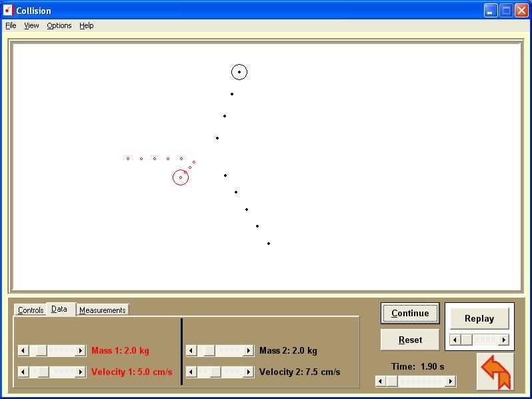
Task: Click the 'Mass 1: 2.0 kg' label
Action: click(x=120, y=350)
